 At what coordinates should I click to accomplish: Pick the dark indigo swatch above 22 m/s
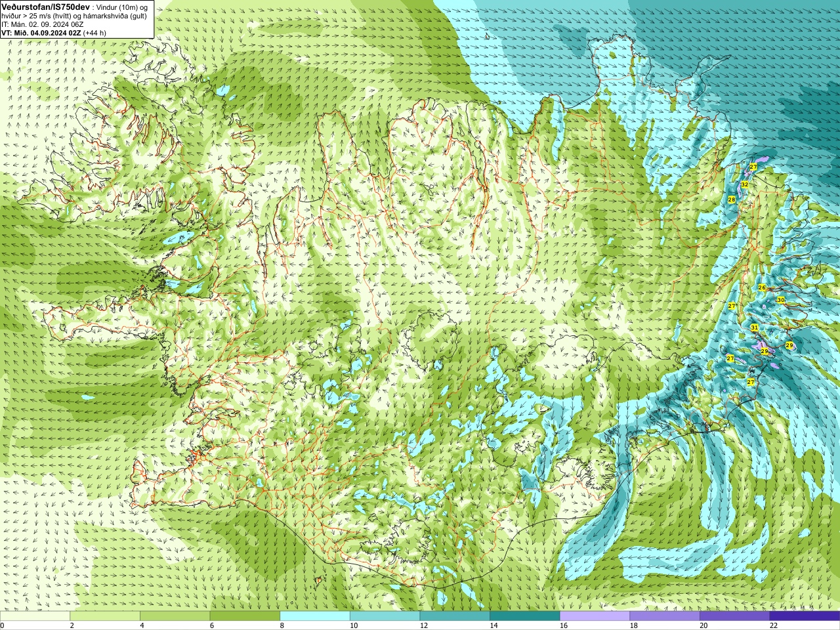click(x=805, y=616)
